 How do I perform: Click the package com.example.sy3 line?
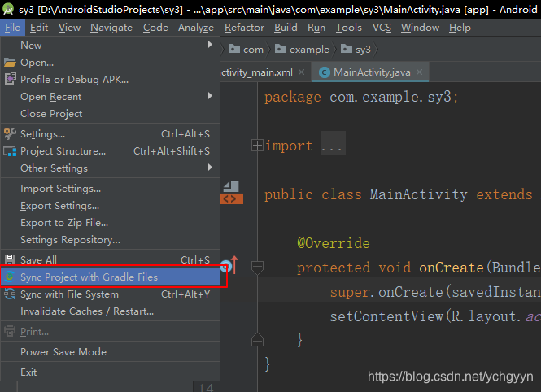coord(361,97)
